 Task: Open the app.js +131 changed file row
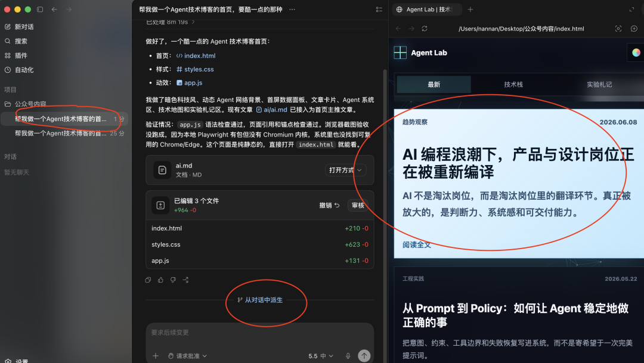pos(259,260)
